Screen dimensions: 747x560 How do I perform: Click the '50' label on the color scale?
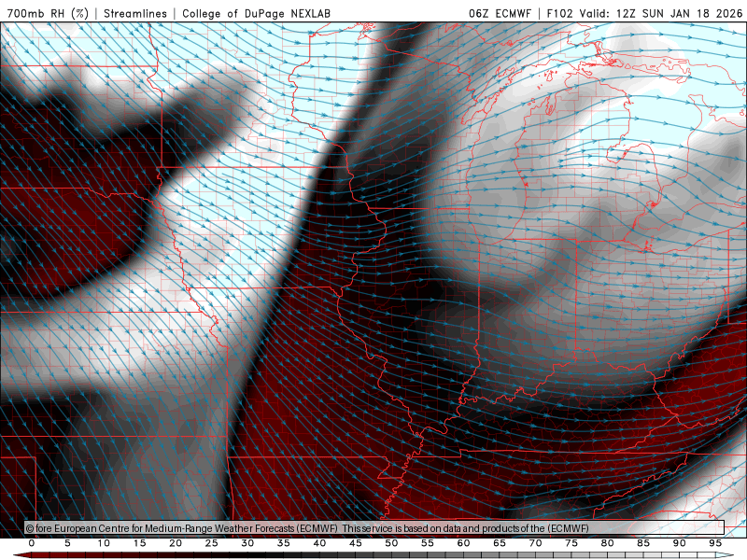tap(391, 543)
